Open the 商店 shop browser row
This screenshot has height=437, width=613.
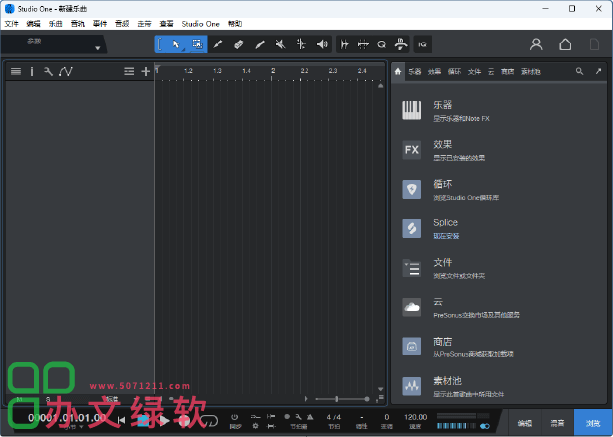point(498,347)
